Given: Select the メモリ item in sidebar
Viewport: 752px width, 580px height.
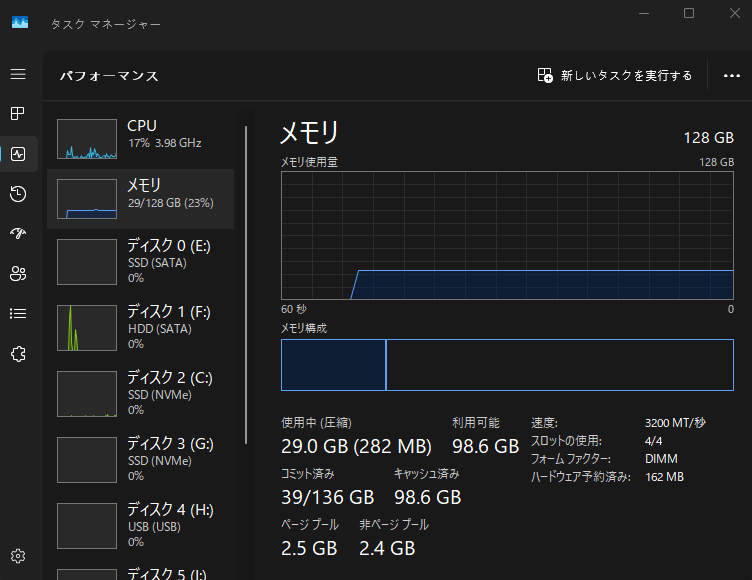Looking at the screenshot, I should click(140, 198).
